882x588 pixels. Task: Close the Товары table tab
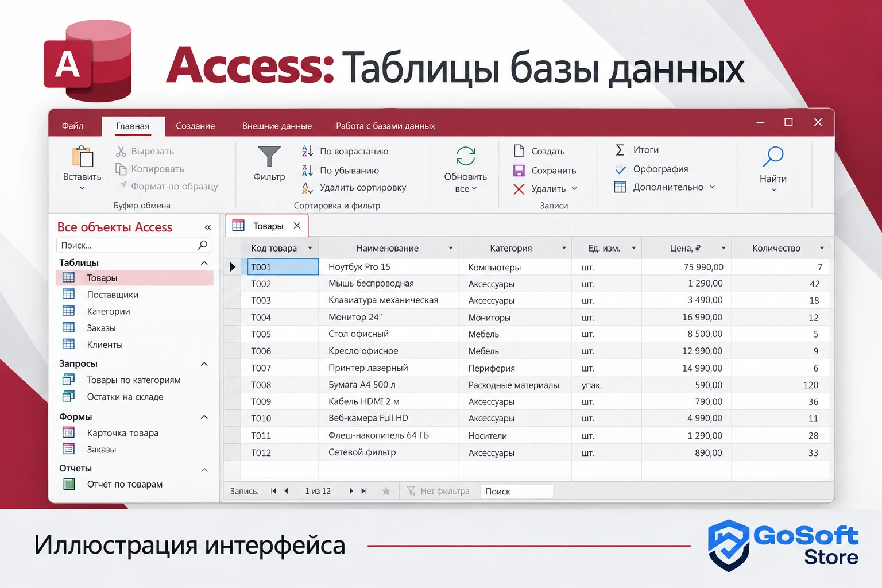click(x=297, y=226)
